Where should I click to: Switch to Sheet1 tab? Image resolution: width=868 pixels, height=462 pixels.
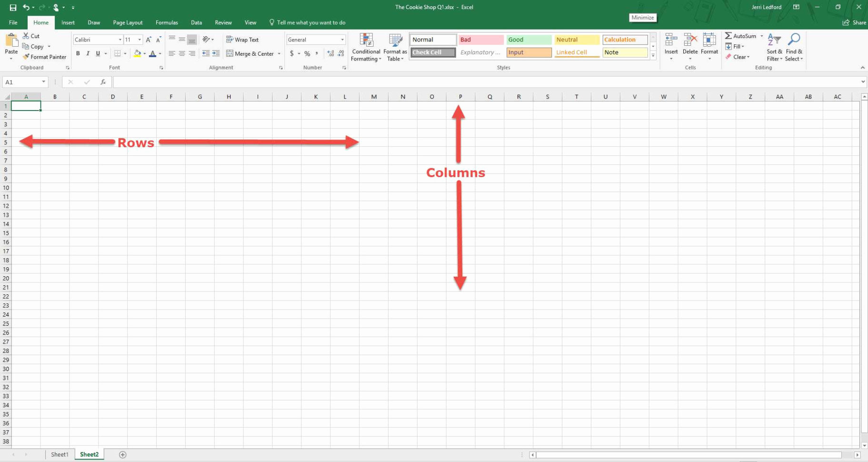60,455
